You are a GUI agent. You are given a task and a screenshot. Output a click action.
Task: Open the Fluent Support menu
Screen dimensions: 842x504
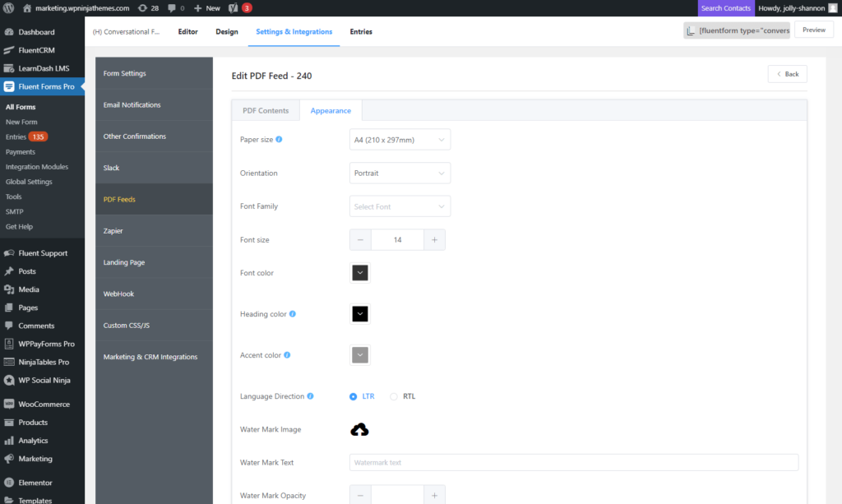[39, 252]
